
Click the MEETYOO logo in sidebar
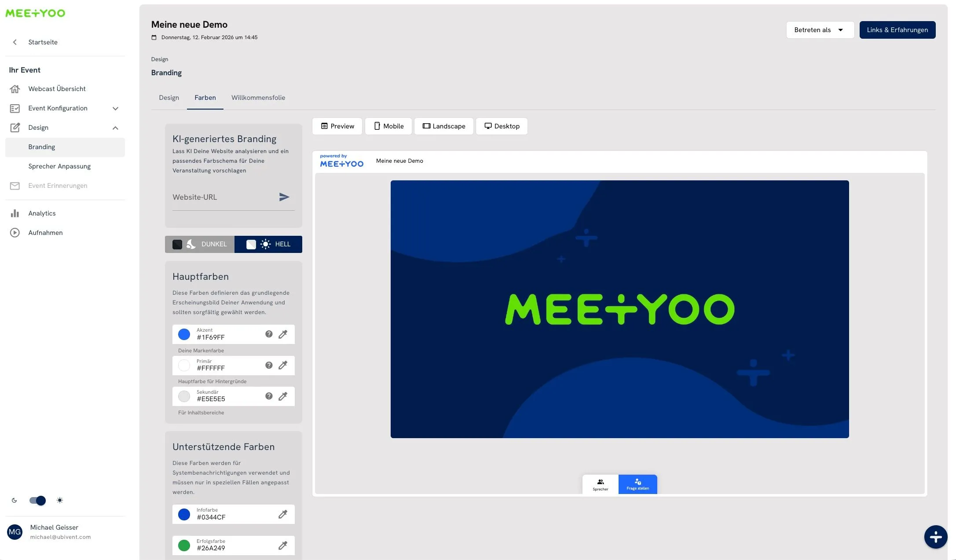[x=35, y=13]
